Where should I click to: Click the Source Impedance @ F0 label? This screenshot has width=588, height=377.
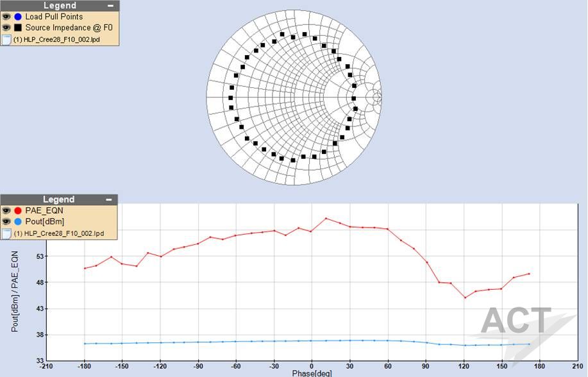tap(69, 28)
